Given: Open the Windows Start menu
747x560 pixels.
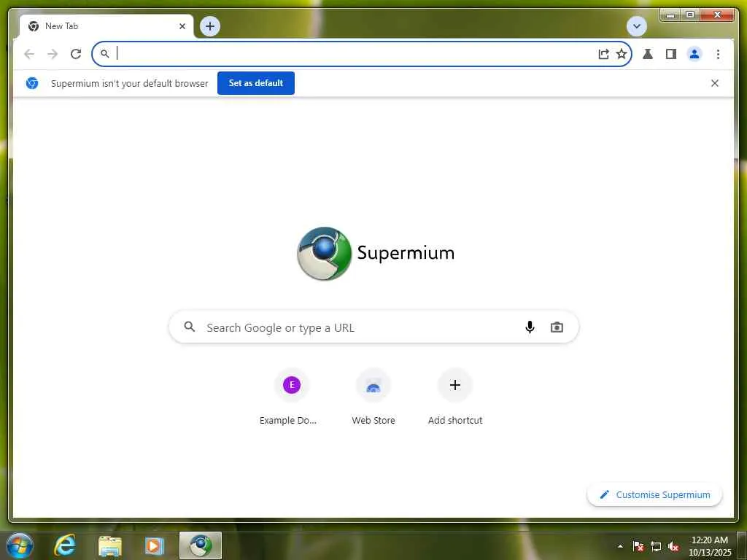Looking at the screenshot, I should click(19, 545).
